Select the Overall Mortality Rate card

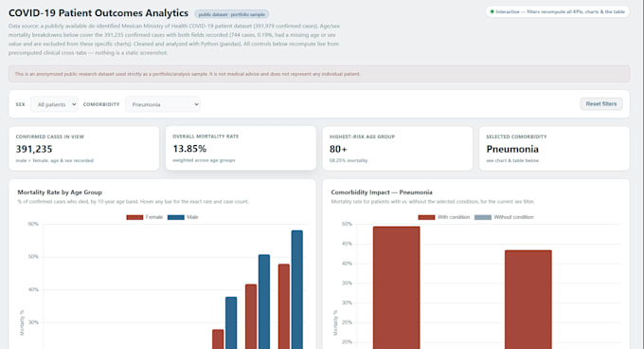(x=241, y=148)
